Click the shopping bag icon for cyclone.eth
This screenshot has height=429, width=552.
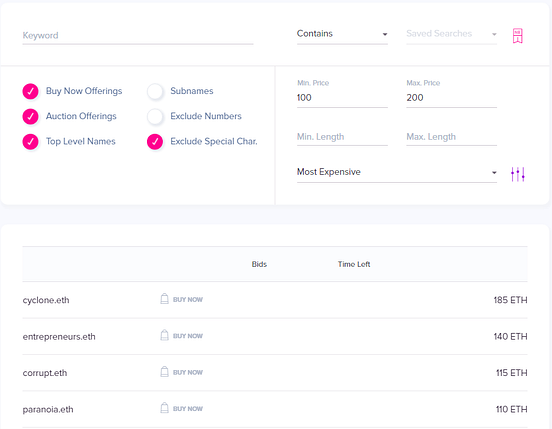click(x=164, y=299)
